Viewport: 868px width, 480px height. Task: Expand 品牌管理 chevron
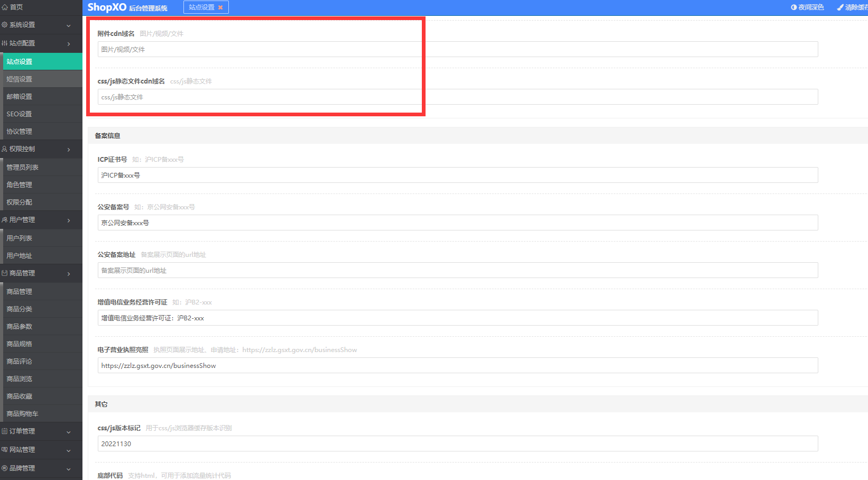click(69, 469)
